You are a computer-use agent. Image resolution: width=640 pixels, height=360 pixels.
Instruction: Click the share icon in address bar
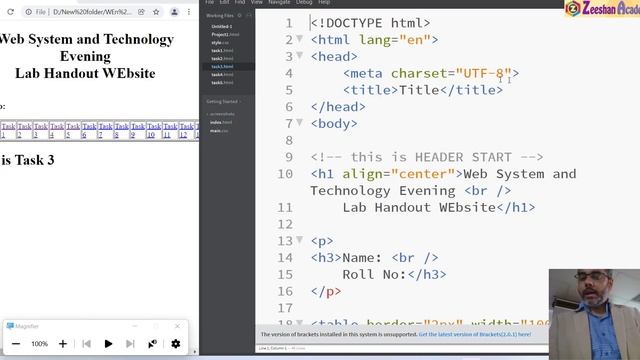(x=141, y=12)
